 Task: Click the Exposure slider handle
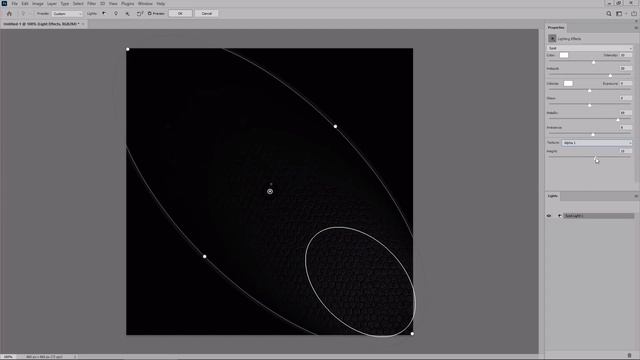(589, 90)
